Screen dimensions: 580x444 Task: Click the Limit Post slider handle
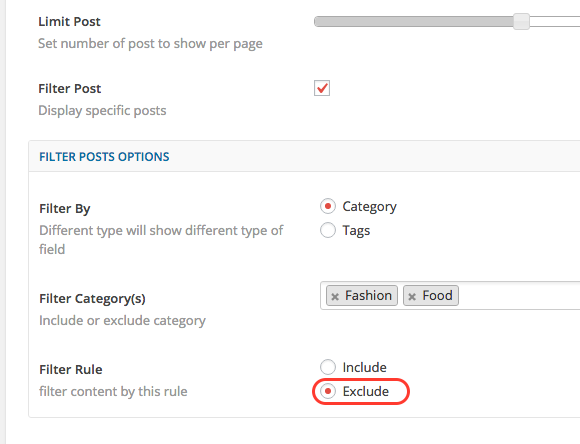(x=521, y=21)
